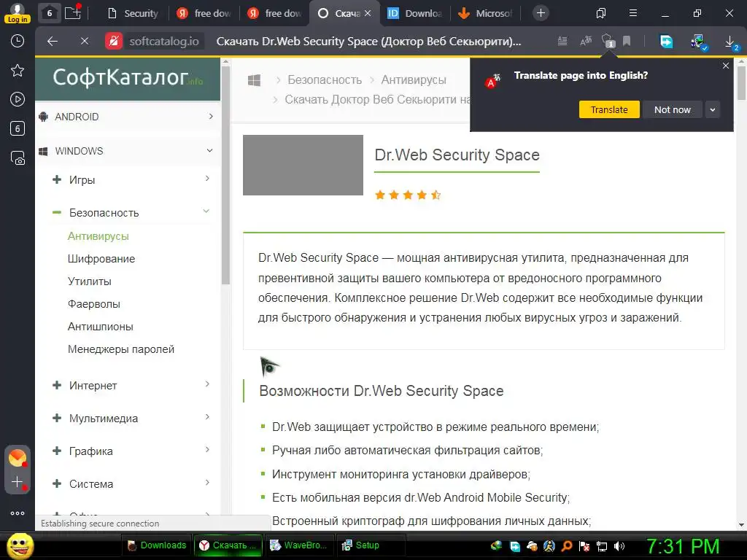
Task: Click the page vertical scrollbar thumb
Action: click(x=741, y=83)
